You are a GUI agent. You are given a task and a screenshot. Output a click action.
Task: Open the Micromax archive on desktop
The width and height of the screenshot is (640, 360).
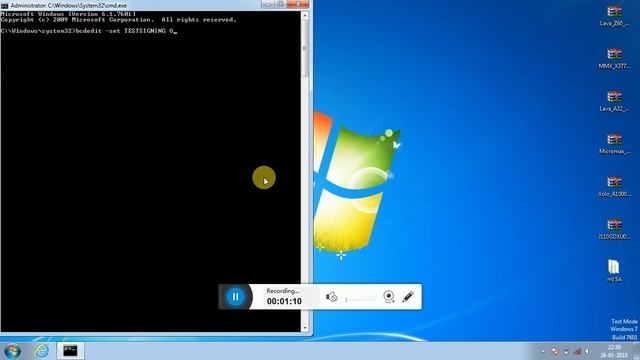[x=614, y=144]
